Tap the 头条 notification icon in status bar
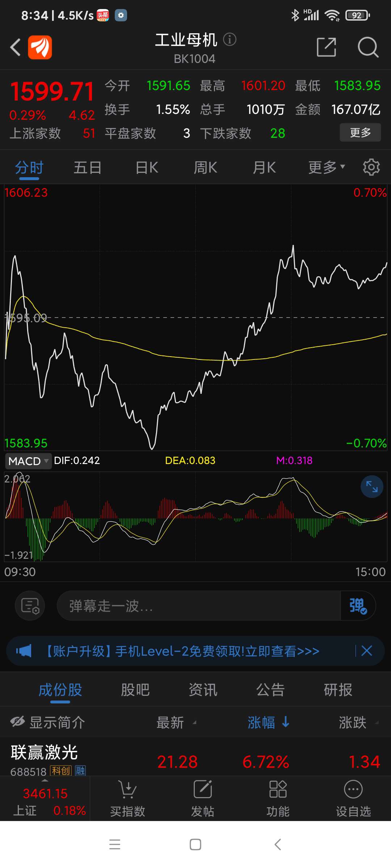The height and width of the screenshot is (868, 391). point(103,15)
